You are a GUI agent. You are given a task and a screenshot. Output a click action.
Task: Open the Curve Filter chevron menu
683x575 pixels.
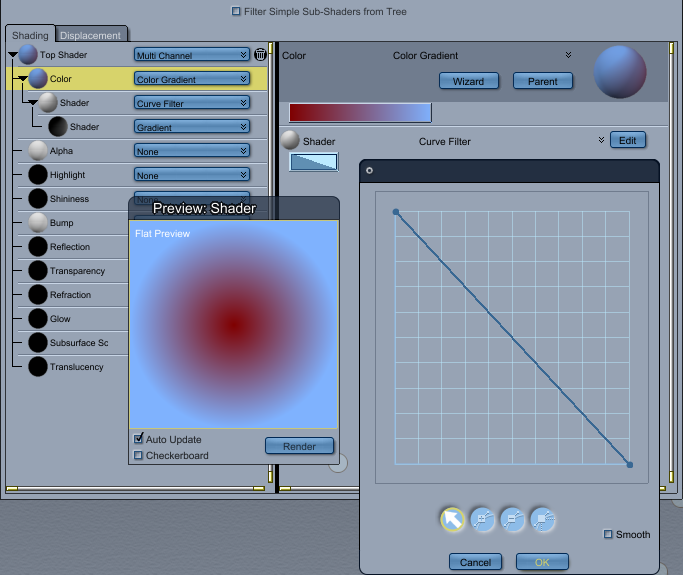(x=602, y=140)
